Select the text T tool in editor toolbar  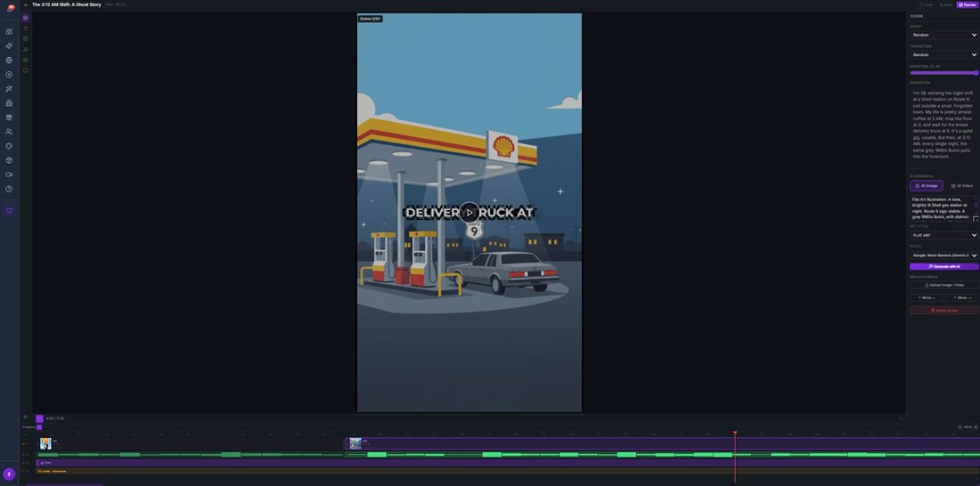[25, 28]
